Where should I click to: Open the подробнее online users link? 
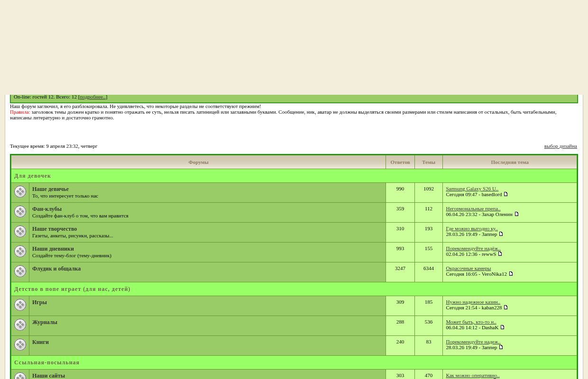click(92, 97)
